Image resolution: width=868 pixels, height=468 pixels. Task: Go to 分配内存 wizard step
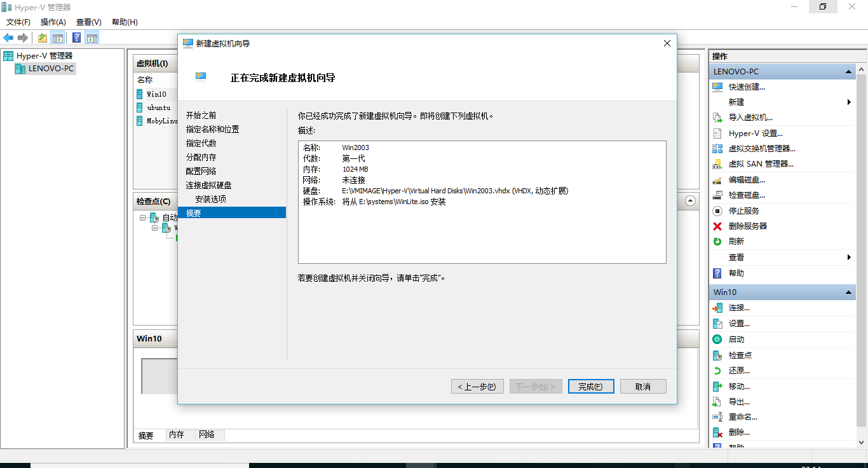[201, 158]
